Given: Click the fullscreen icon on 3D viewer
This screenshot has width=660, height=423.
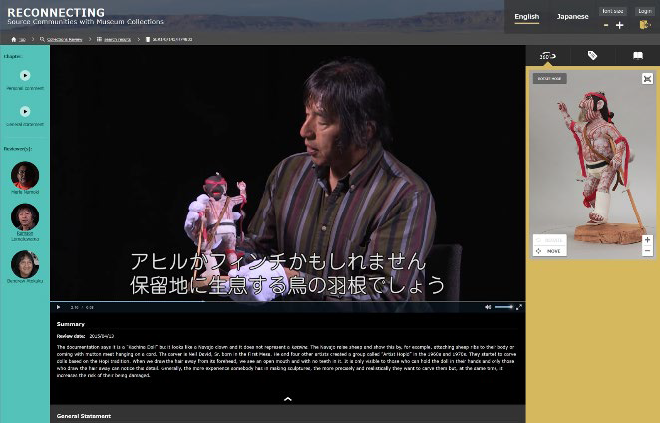Looking at the screenshot, I should click(646, 78).
